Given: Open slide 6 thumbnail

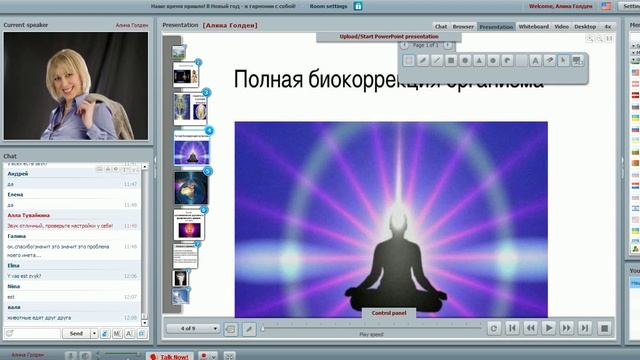Looking at the screenshot, I should (189, 225).
